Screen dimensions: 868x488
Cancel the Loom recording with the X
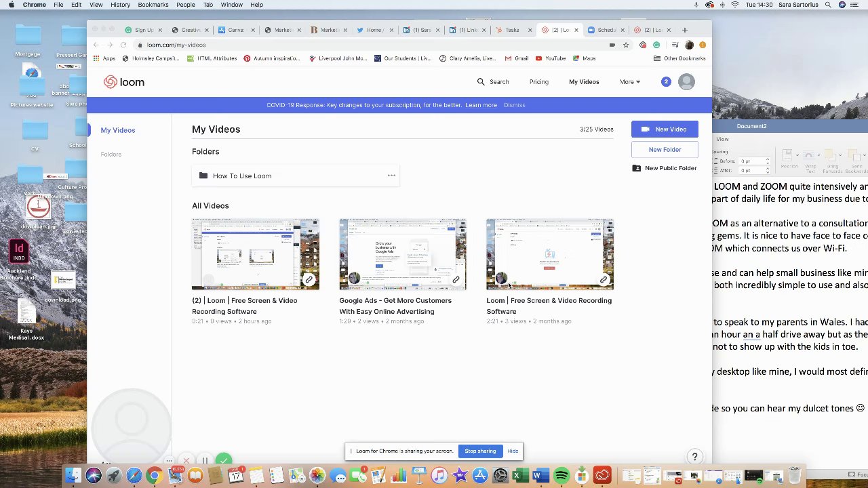click(x=186, y=461)
